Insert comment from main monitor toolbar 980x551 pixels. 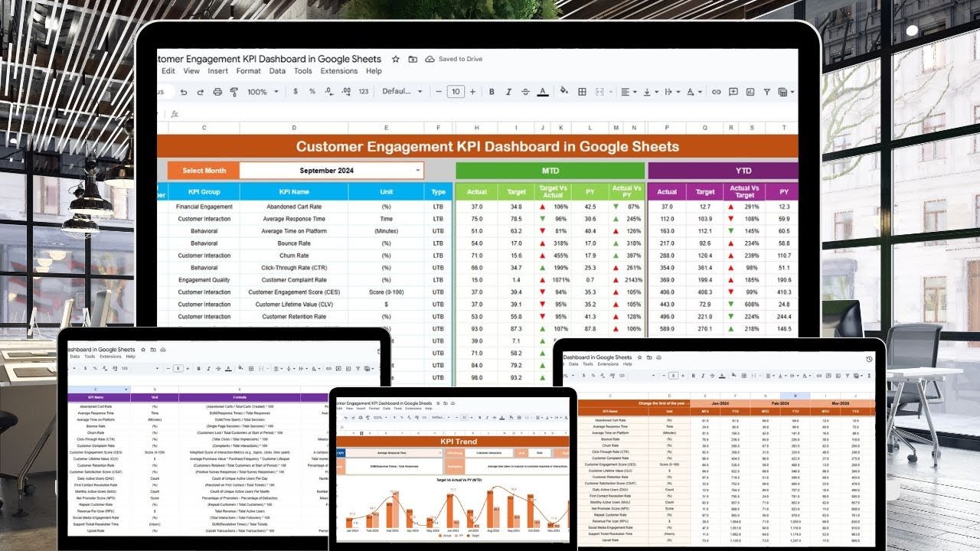[x=733, y=92]
